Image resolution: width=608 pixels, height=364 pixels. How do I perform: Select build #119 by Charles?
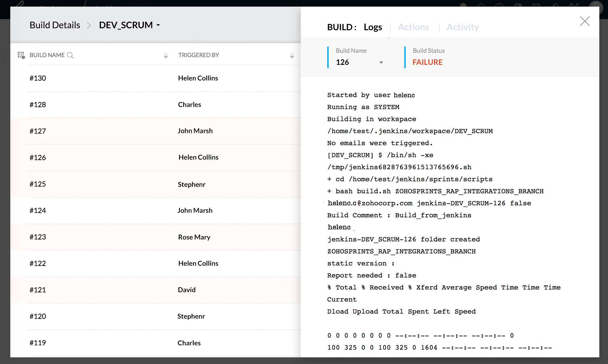coord(38,343)
